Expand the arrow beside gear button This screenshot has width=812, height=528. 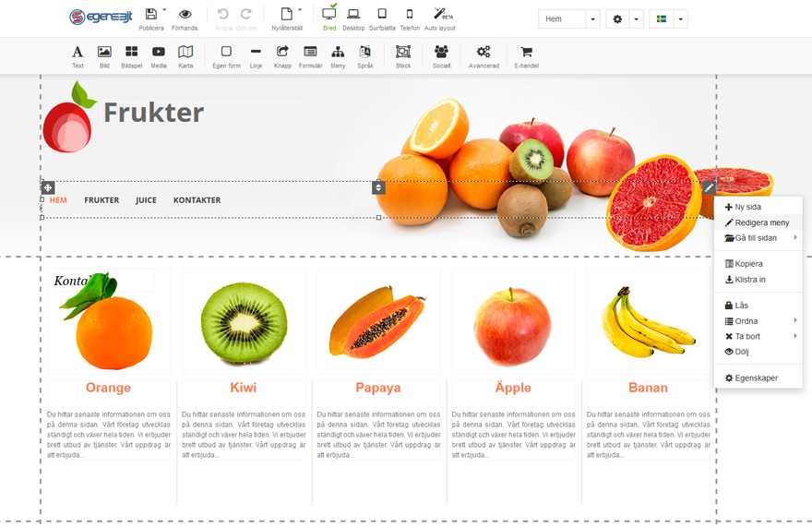tap(636, 19)
